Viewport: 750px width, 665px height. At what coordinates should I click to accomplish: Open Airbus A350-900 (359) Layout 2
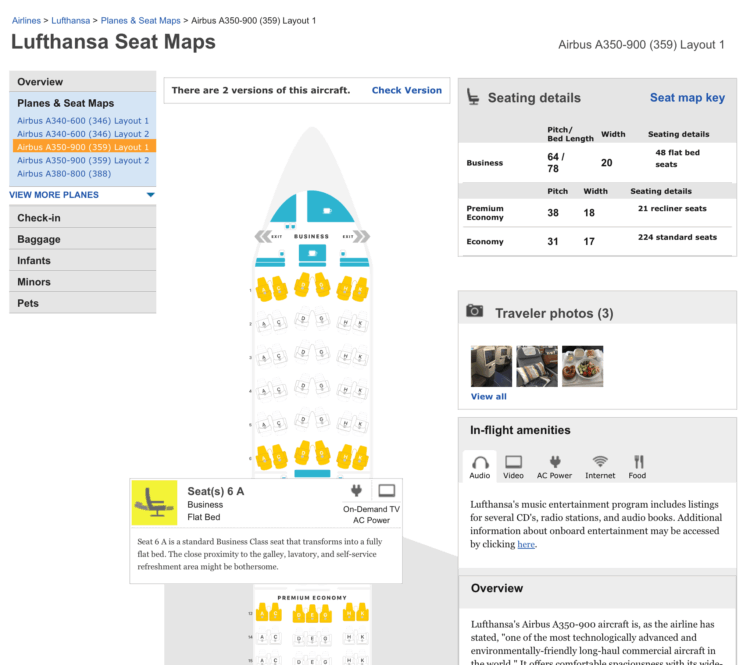[x=83, y=160]
